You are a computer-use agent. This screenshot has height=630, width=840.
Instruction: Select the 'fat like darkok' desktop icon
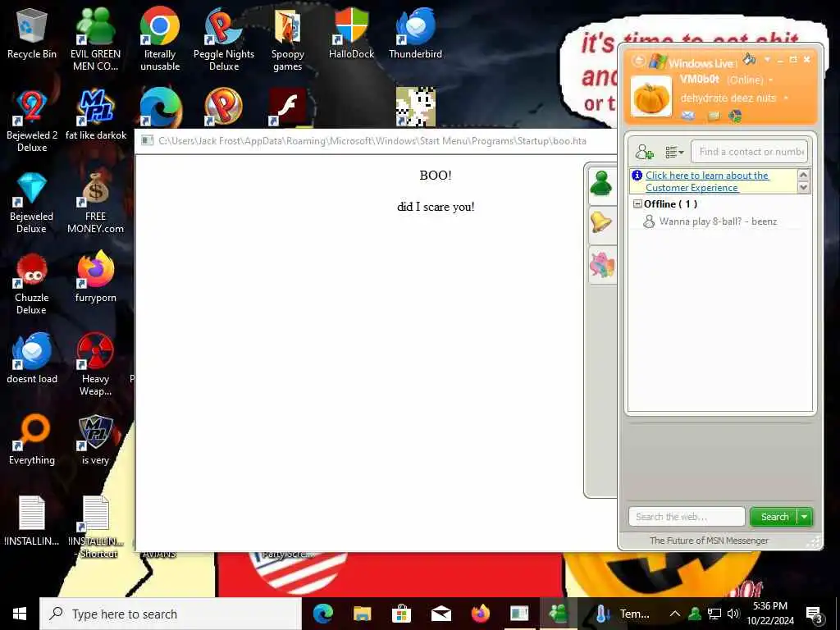point(96,115)
